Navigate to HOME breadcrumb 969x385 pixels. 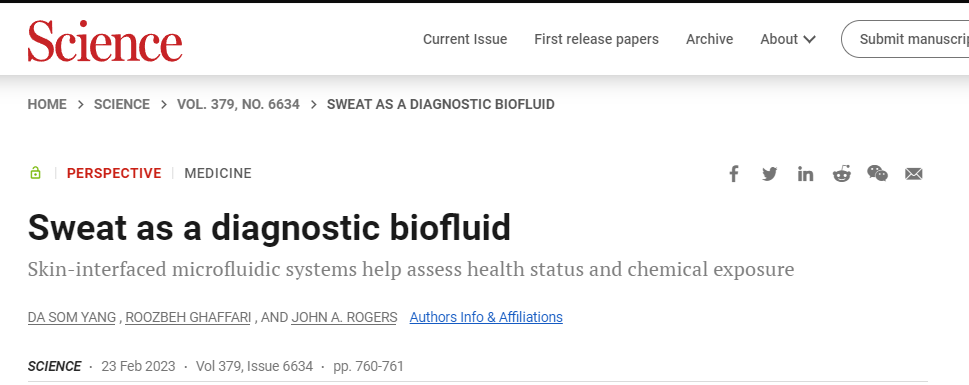click(47, 104)
